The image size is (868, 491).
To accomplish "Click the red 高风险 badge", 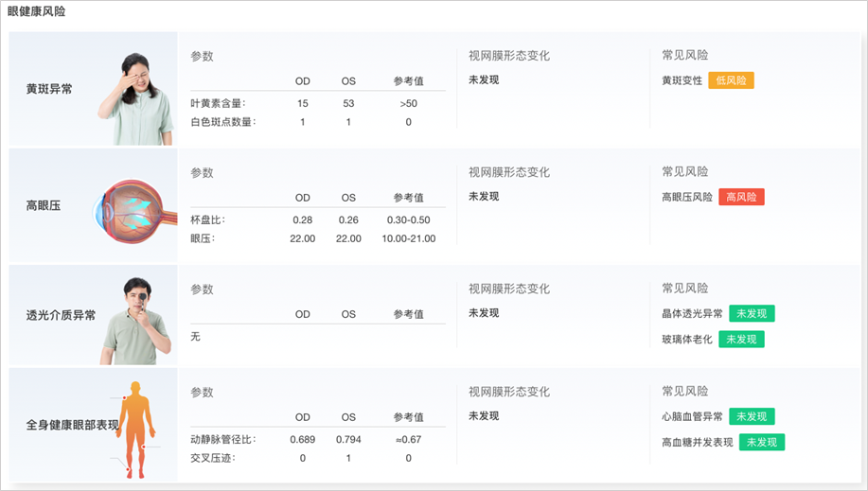I will (741, 197).
